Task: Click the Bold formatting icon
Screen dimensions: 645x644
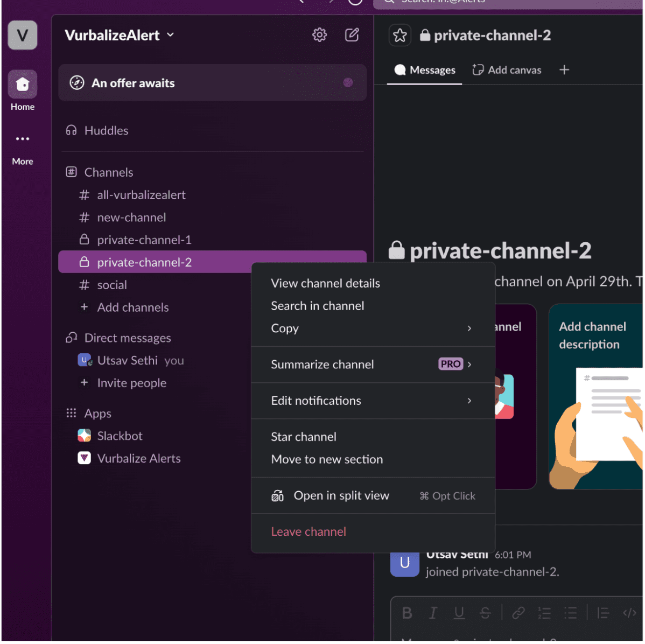Action: pyautogui.click(x=407, y=613)
